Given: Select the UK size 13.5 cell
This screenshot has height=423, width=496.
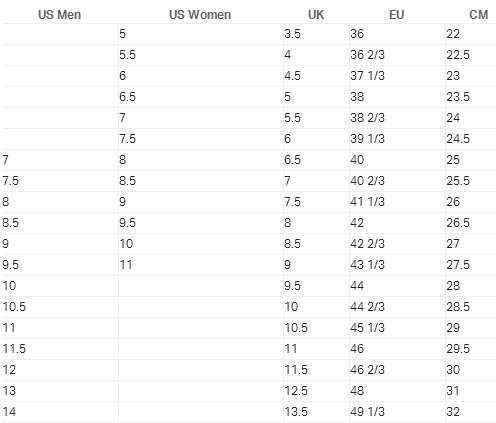Looking at the screenshot, I should pyautogui.click(x=316, y=412).
